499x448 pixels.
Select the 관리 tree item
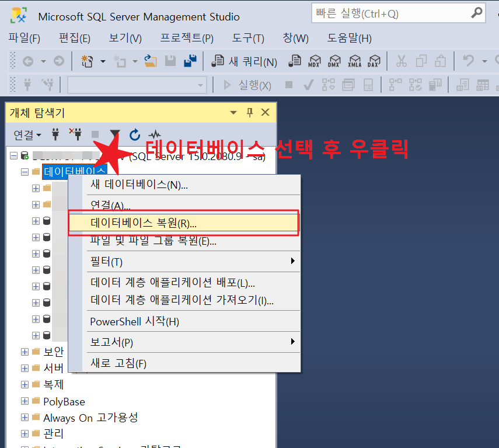pos(54,433)
